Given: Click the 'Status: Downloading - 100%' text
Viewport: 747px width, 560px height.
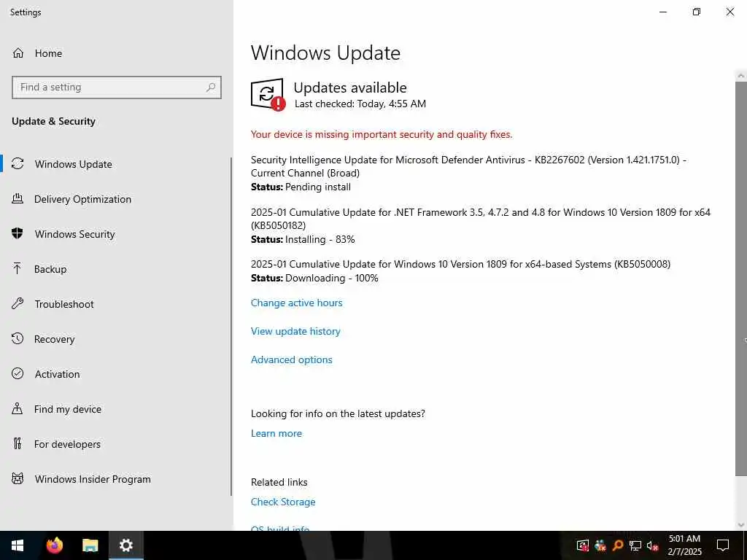Looking at the screenshot, I should (x=314, y=278).
